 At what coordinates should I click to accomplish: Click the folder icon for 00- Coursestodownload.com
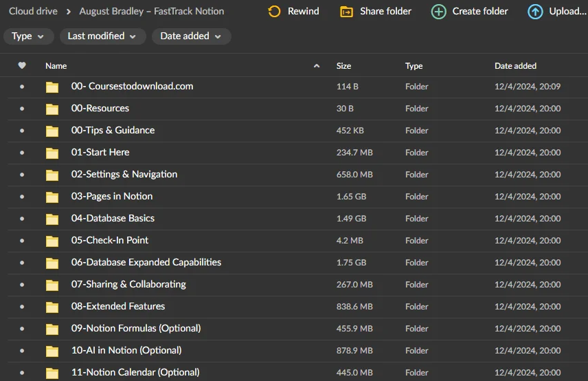click(x=52, y=87)
